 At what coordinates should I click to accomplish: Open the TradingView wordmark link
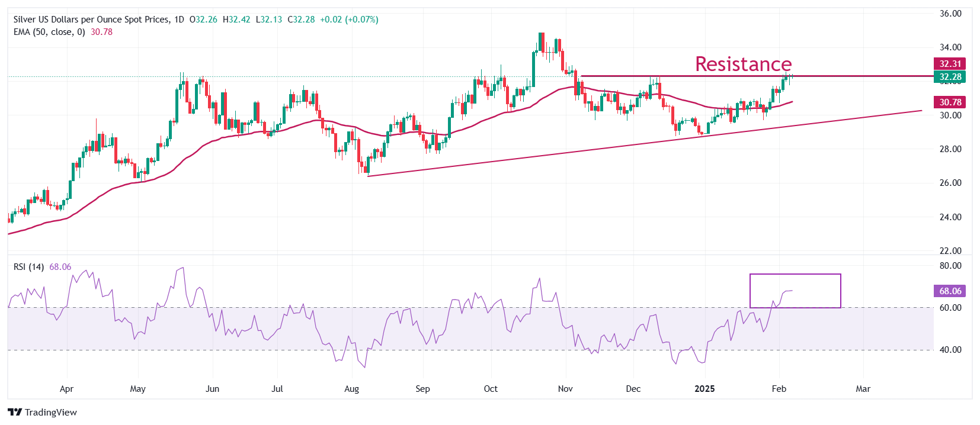tap(51, 413)
